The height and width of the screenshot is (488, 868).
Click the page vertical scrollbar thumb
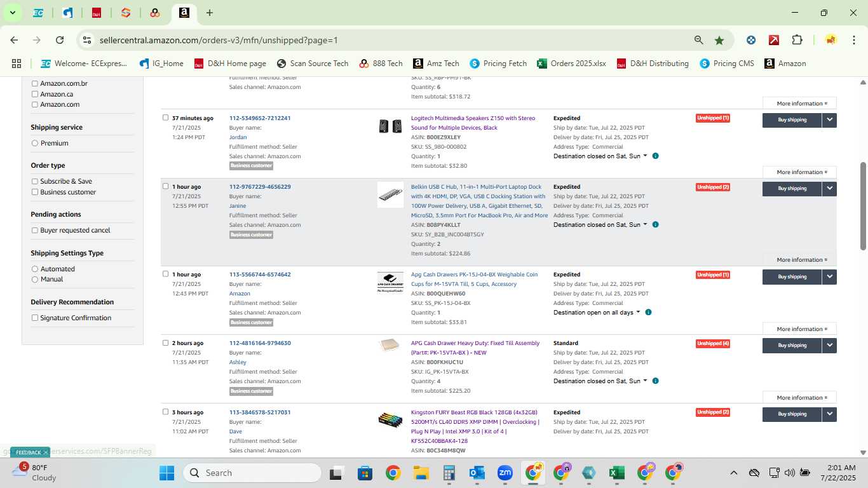tap(863, 206)
